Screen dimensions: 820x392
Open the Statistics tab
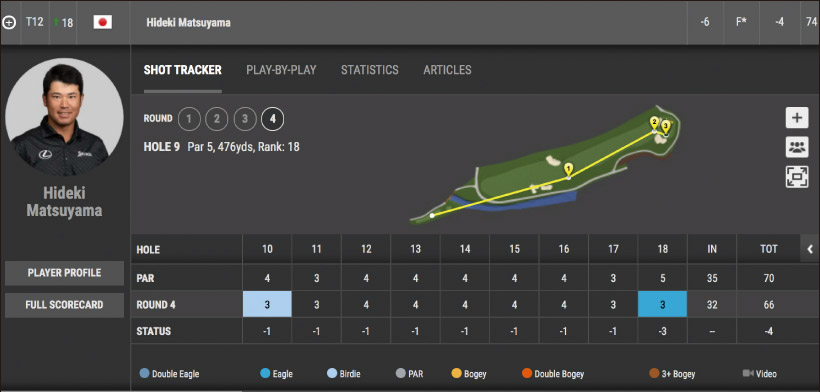click(370, 70)
